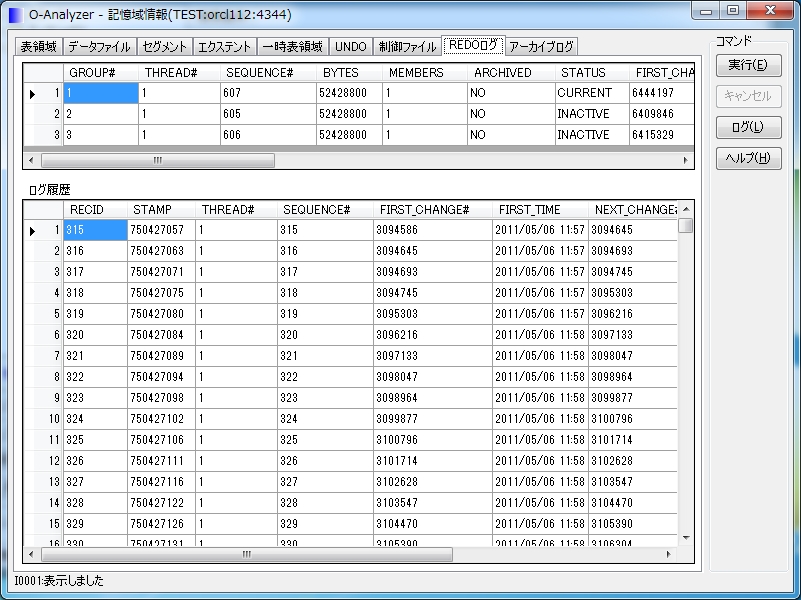Maximize the O-Analyzer window
The image size is (801, 600).
(733, 10)
